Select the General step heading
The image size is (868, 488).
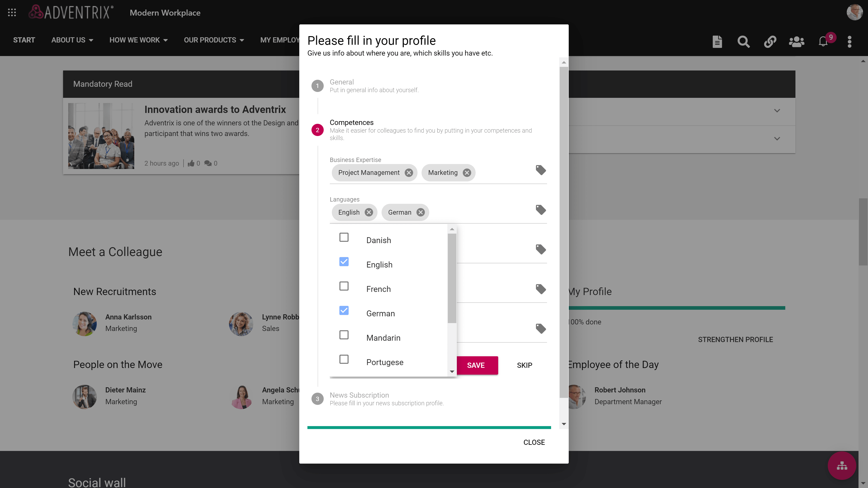342,82
